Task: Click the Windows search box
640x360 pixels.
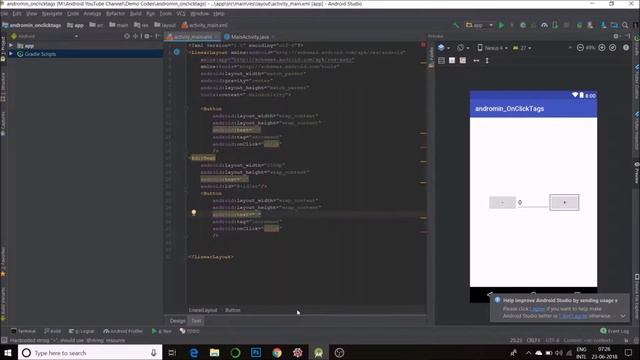Action: click(90, 353)
